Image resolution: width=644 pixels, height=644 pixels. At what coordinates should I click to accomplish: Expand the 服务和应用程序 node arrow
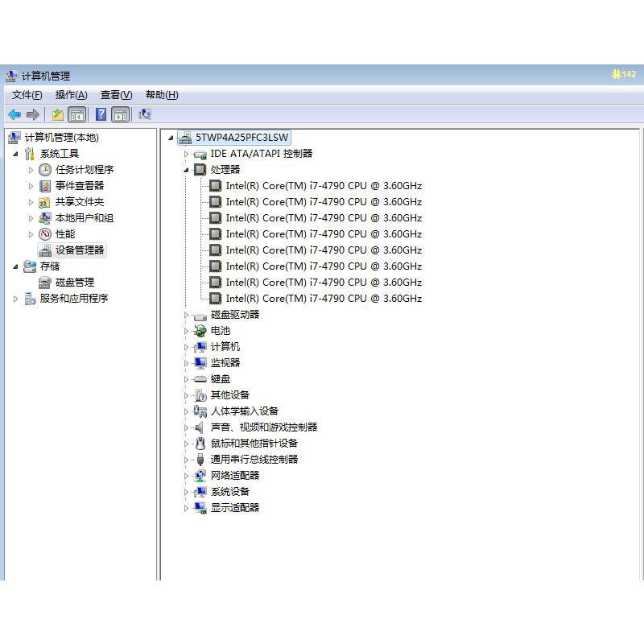tap(15, 299)
